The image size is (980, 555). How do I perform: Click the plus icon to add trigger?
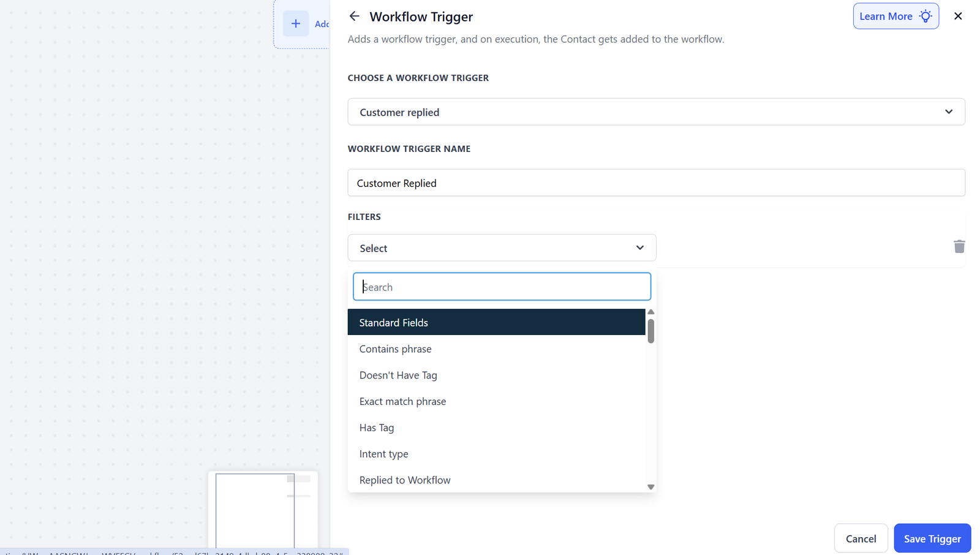click(296, 24)
